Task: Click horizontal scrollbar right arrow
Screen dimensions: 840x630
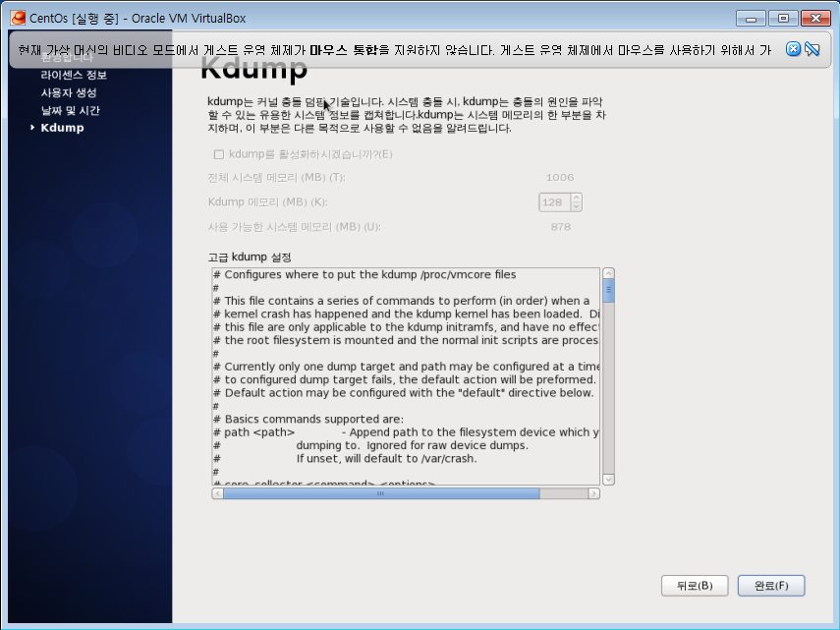Action: tap(593, 493)
